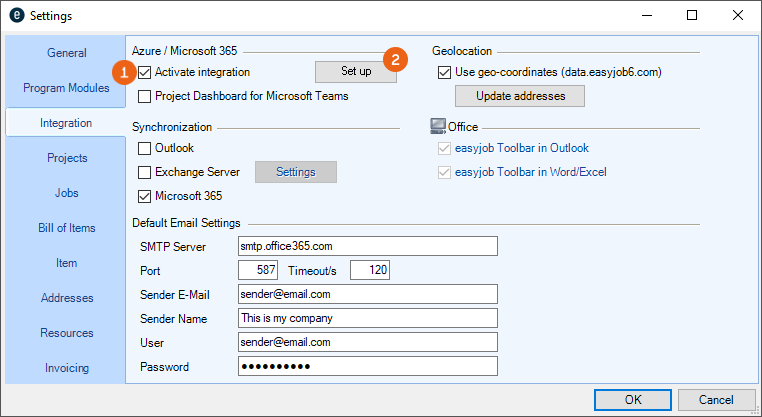
Task: Click the orange step 1 marker
Action: pyautogui.click(x=125, y=73)
